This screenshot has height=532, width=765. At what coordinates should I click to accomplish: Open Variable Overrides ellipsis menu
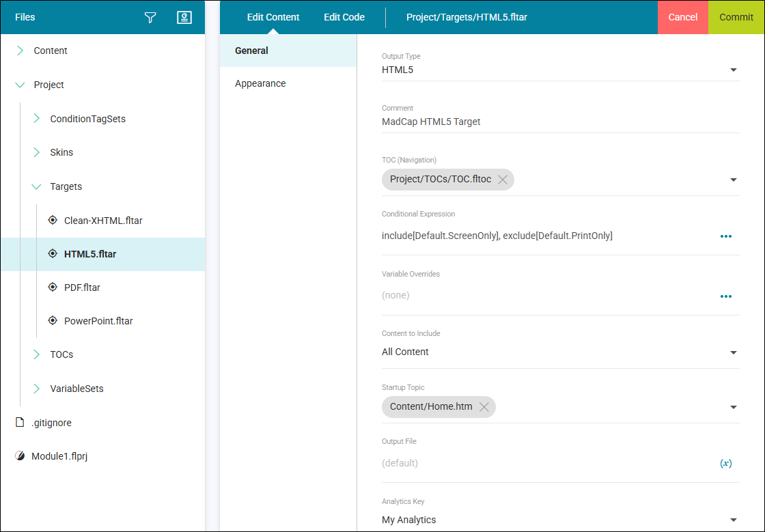(726, 296)
